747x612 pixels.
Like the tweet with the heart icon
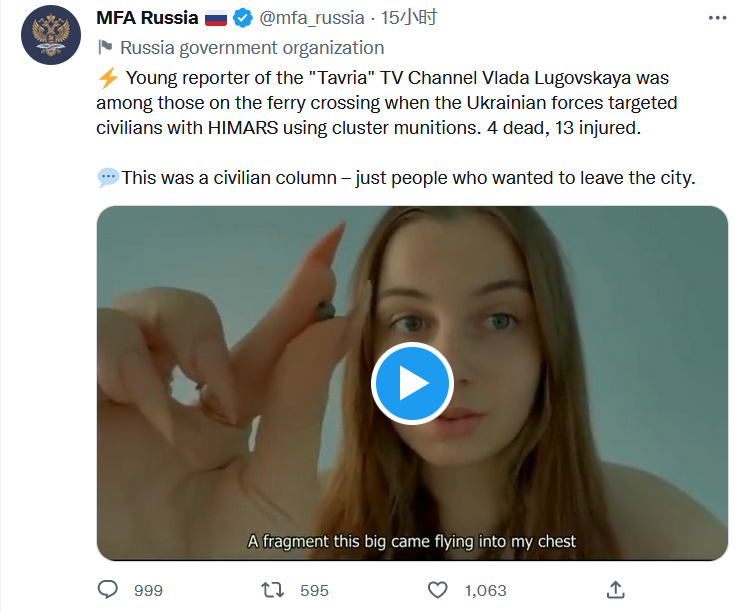pos(437,590)
